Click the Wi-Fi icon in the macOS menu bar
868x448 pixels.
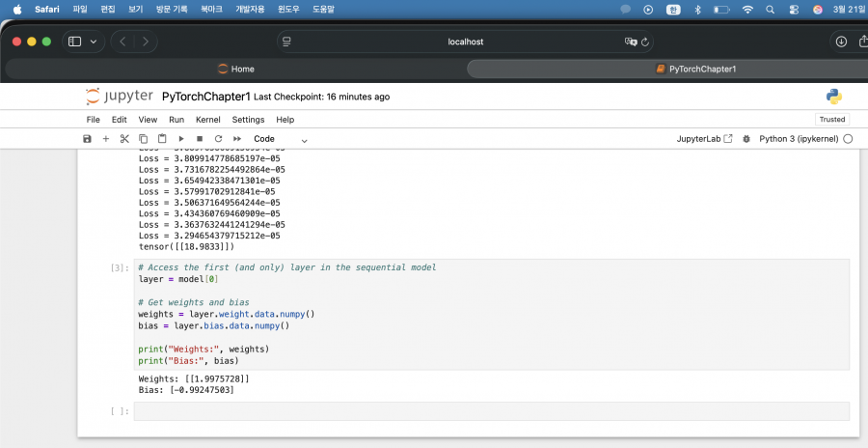coord(746,10)
